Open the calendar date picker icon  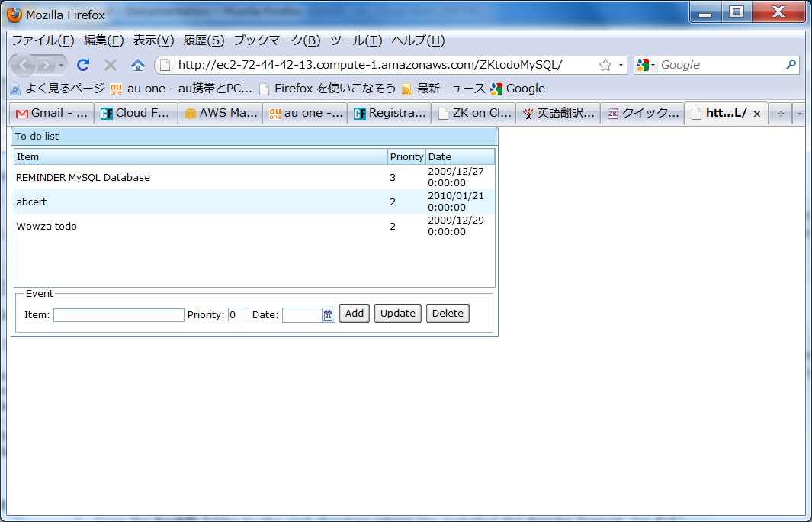click(329, 315)
